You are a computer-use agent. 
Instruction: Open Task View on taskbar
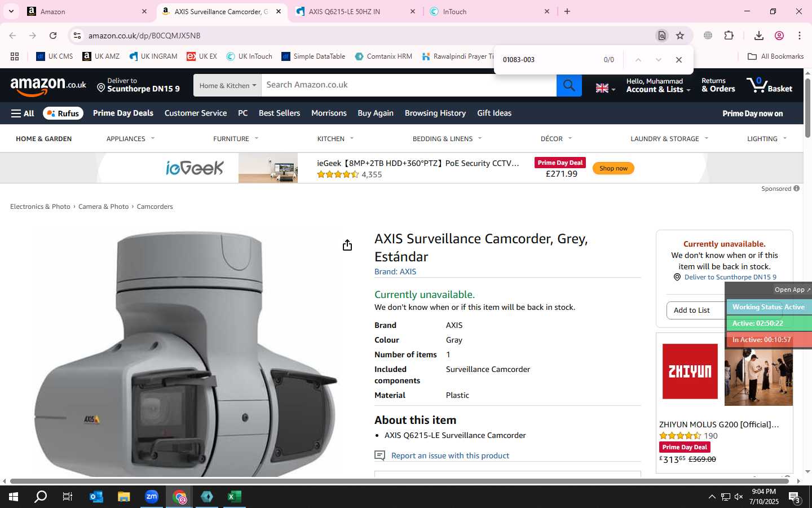[67, 497]
